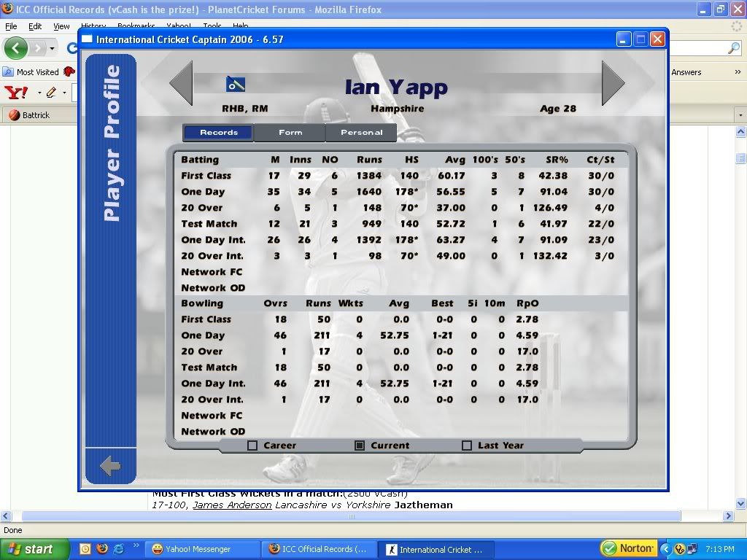
Task: Open the dropdown arrow beside the pencil icon
Action: [64, 93]
